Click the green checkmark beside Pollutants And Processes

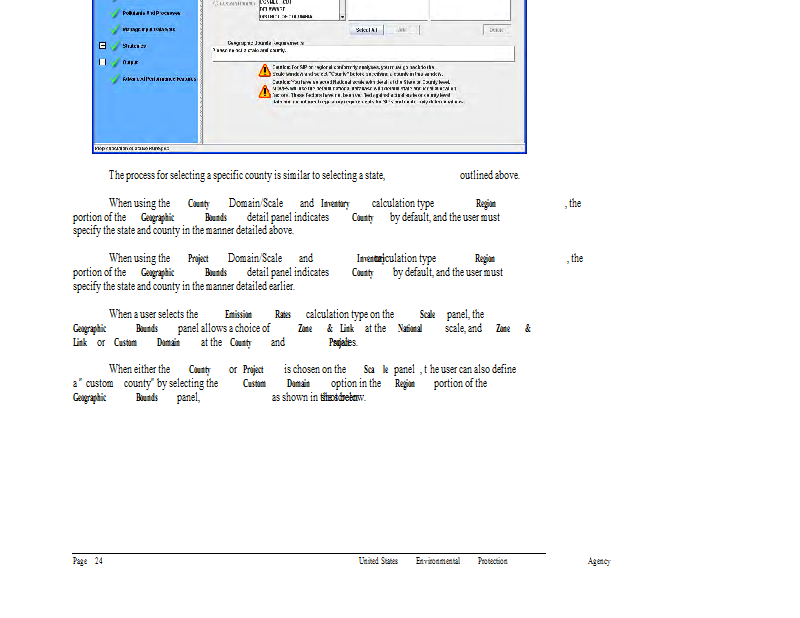116,13
